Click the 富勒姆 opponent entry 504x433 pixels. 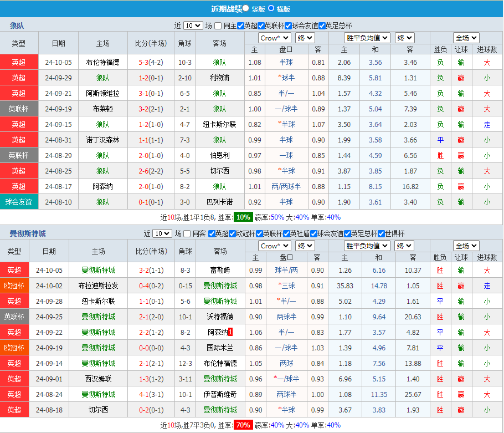[220, 270]
